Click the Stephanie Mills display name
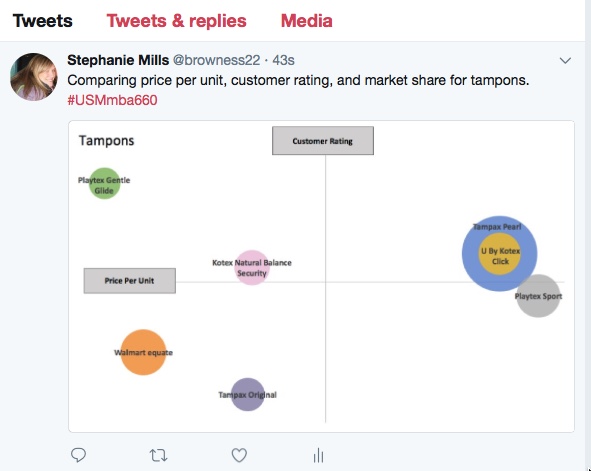 click(x=118, y=60)
